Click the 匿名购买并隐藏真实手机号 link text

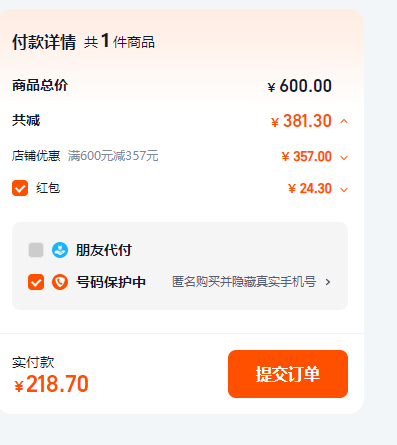pos(244,282)
